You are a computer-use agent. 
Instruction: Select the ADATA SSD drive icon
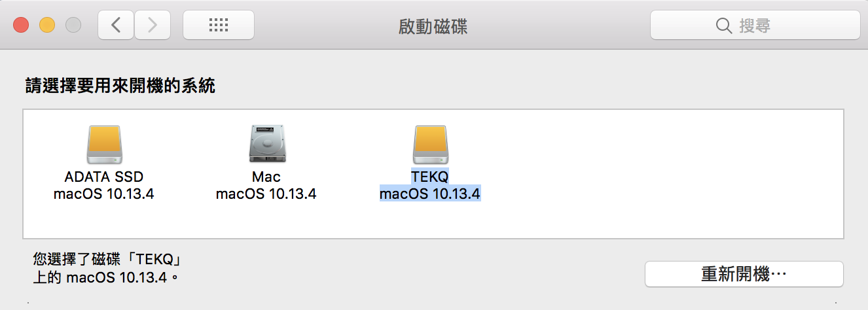coord(104,144)
